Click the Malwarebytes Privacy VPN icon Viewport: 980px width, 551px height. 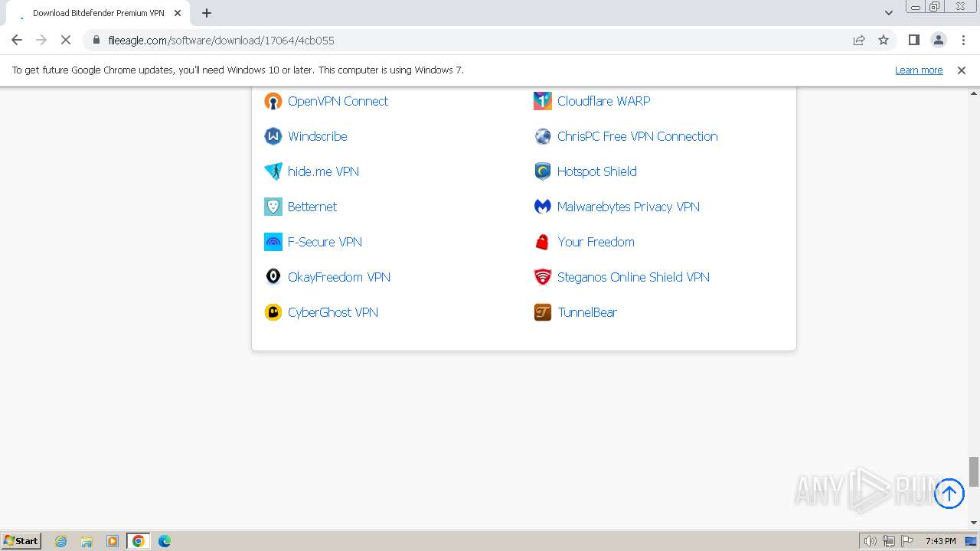click(x=543, y=207)
